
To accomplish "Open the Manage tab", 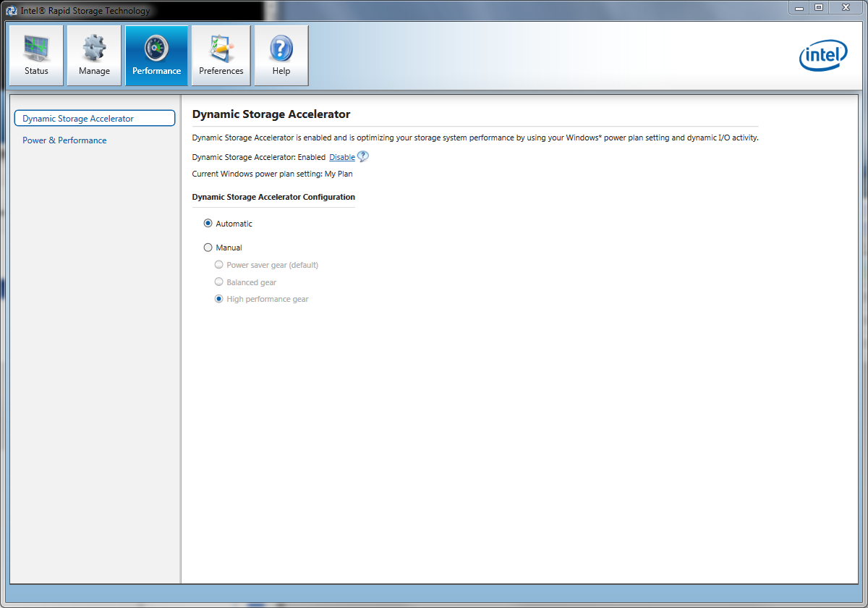I will coord(94,56).
